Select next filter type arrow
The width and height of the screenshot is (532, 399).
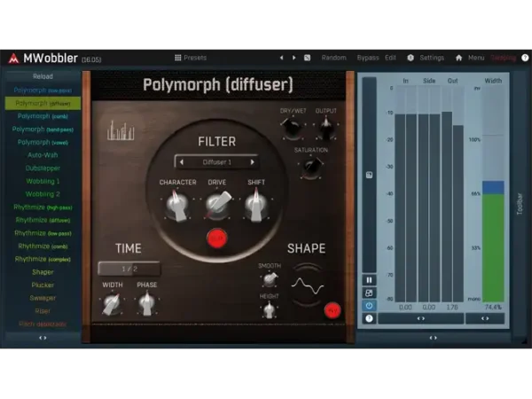(x=252, y=162)
